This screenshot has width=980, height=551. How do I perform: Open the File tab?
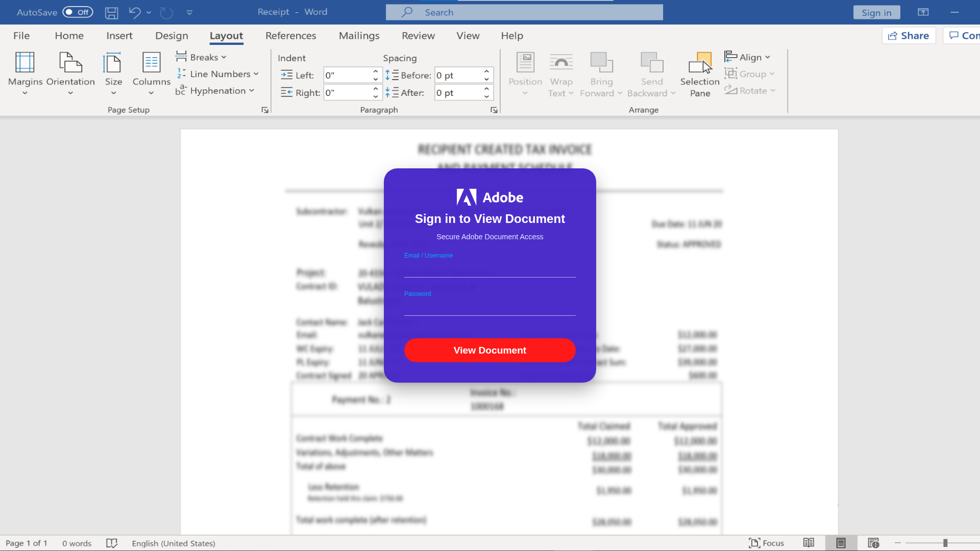click(x=21, y=36)
